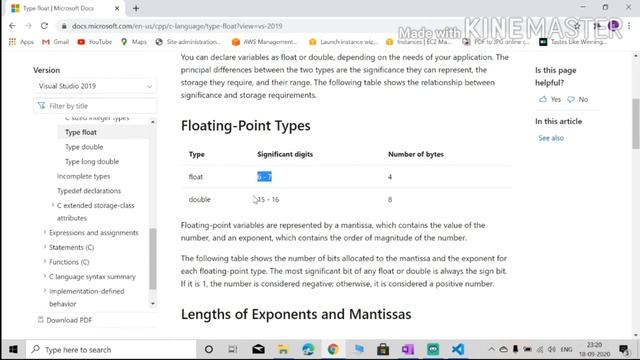Open Visual Studio Code on the taskbar
Screen dimensions: 640x360
tap(458, 349)
